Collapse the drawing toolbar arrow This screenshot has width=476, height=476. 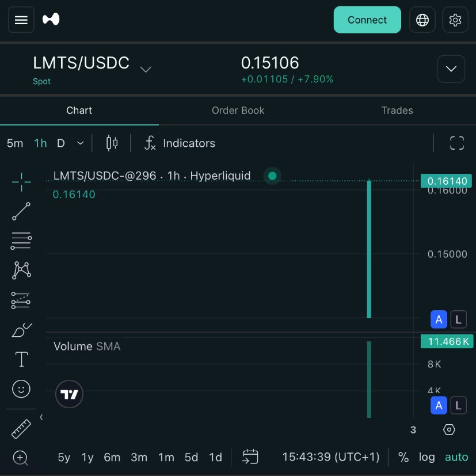coord(41,417)
